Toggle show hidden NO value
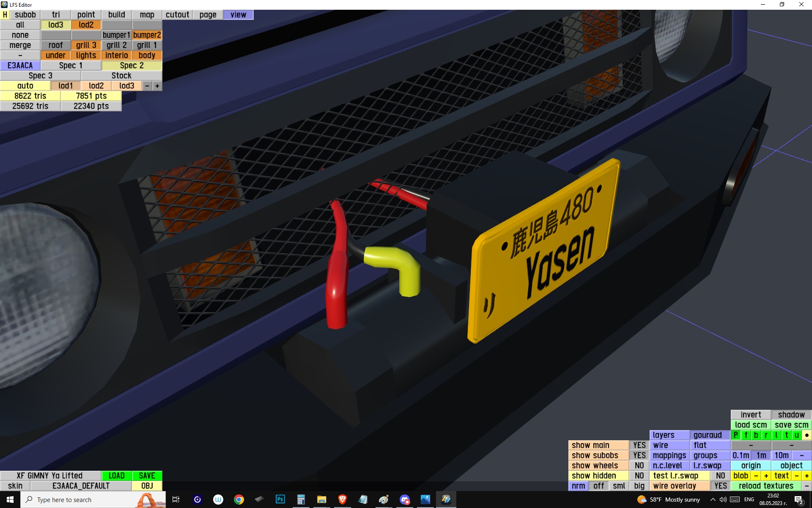 639,475
